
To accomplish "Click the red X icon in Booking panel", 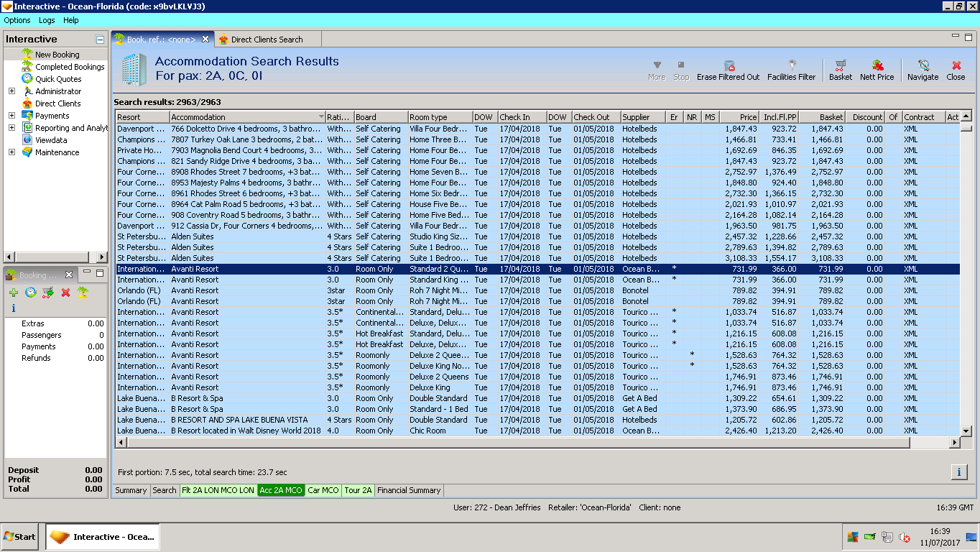I will click(65, 293).
